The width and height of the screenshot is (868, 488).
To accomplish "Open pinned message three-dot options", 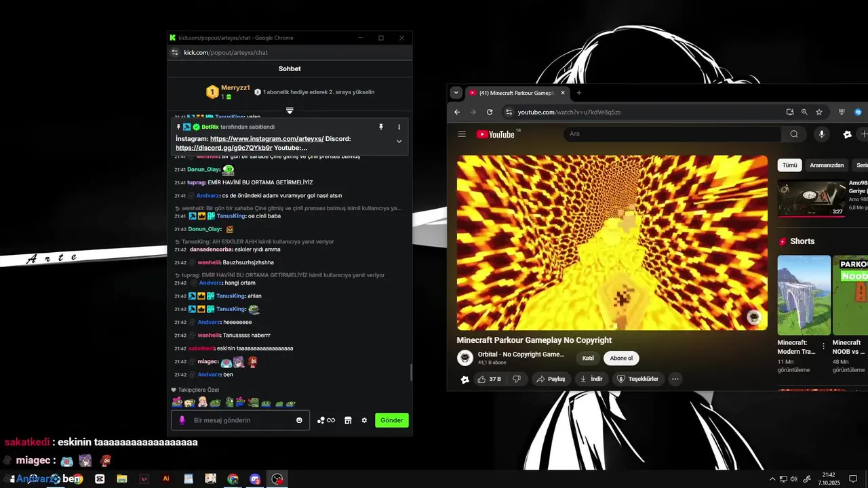I will pos(399,127).
